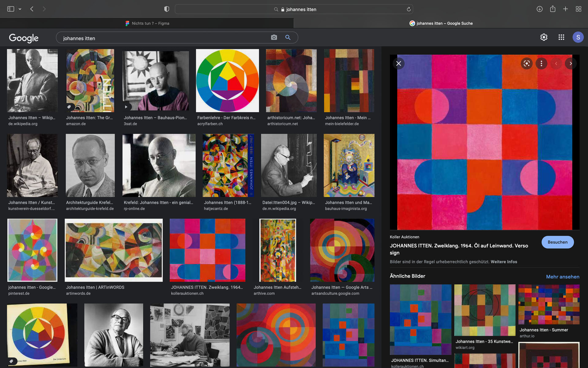
Task: Open the pinterest.de geometric artwork
Action: pyautogui.click(x=32, y=250)
